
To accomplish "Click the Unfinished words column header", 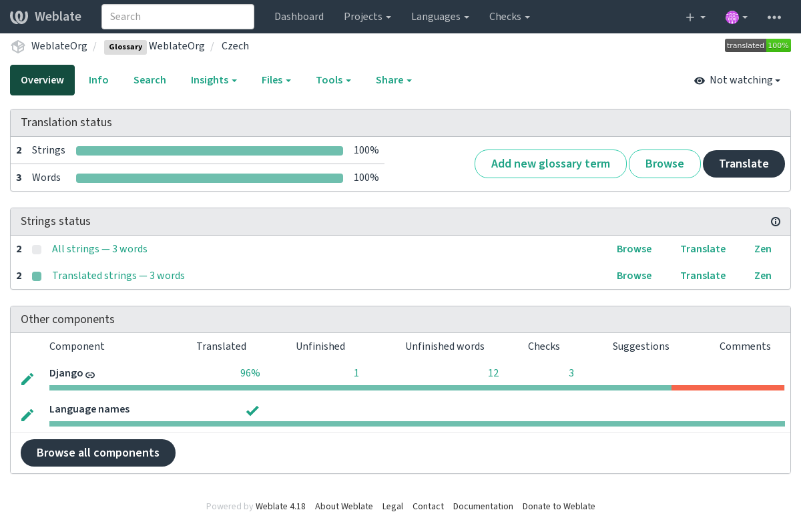I will pos(445,346).
